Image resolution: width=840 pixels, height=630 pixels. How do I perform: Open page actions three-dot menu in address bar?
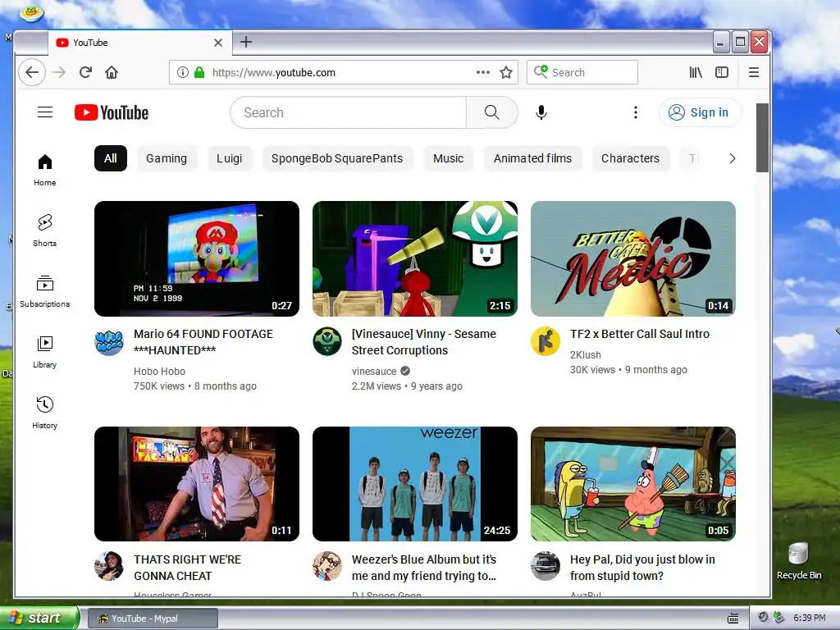coord(482,72)
